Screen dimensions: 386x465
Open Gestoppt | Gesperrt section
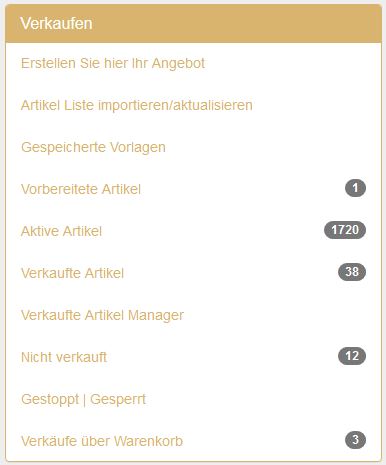[83, 399]
